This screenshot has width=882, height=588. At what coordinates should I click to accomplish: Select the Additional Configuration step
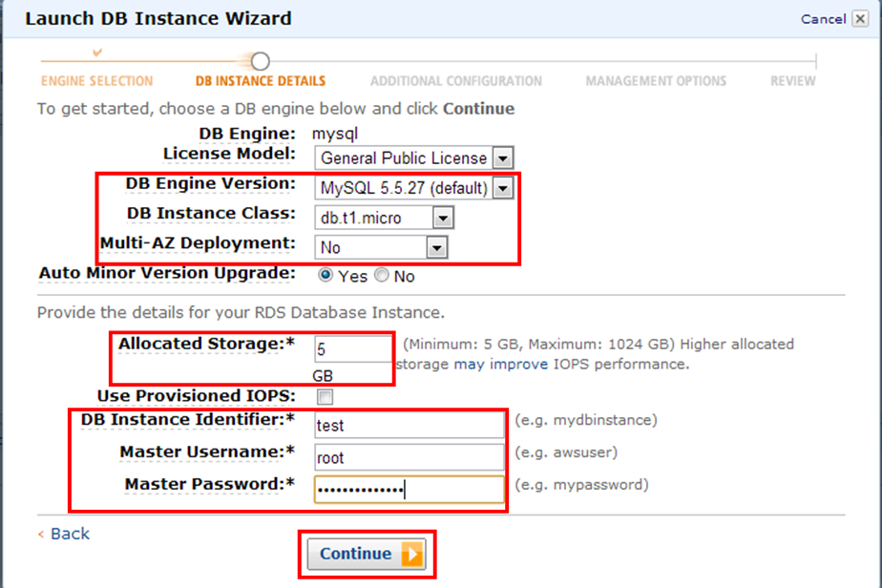(x=456, y=81)
